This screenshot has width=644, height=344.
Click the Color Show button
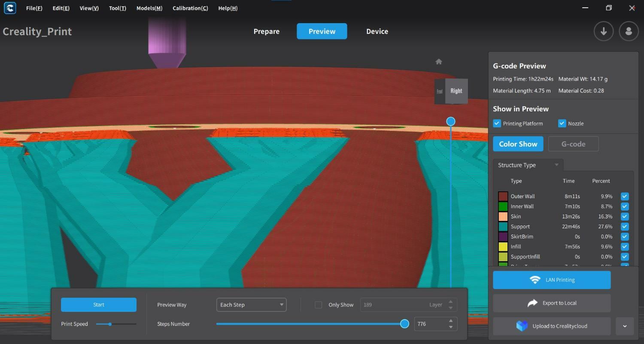pyautogui.click(x=518, y=144)
